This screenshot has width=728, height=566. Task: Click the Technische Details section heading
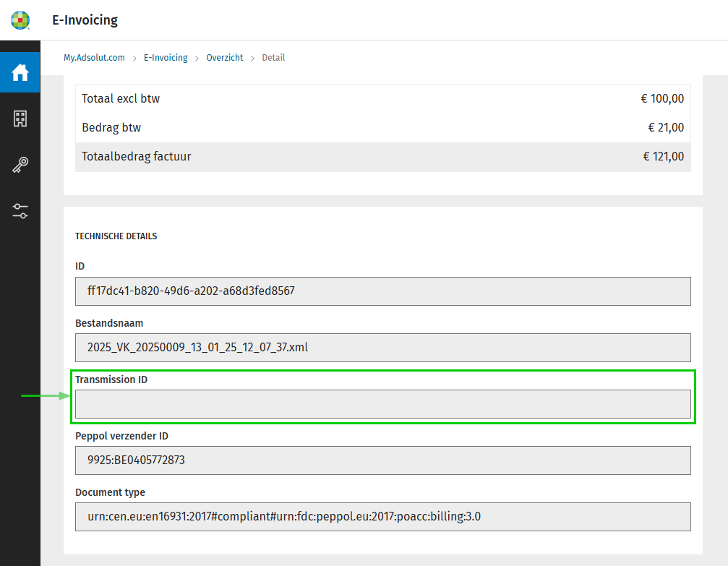(x=116, y=236)
